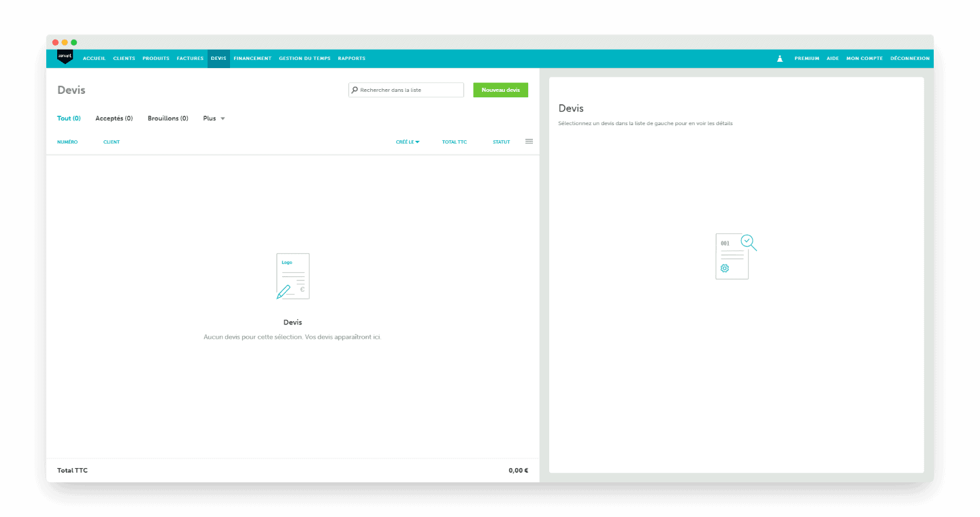980x517 pixels.
Task: Sort by Statut column header
Action: click(x=502, y=142)
